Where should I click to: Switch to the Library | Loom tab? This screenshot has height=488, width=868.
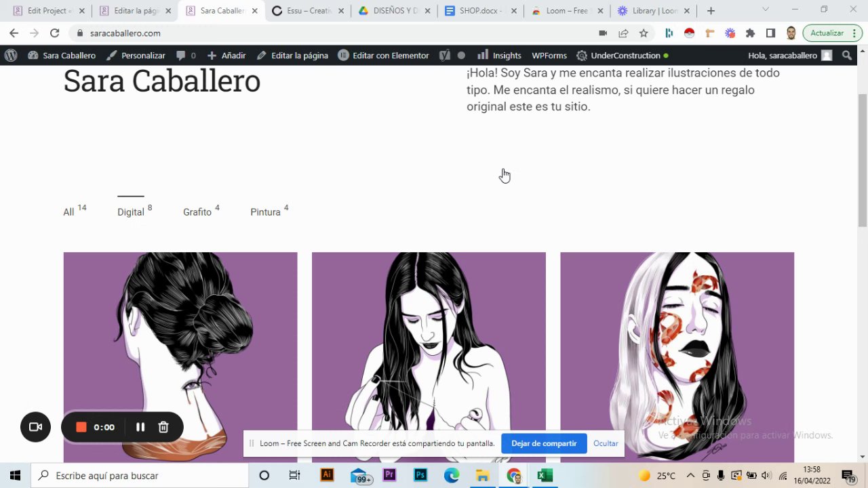(x=653, y=11)
